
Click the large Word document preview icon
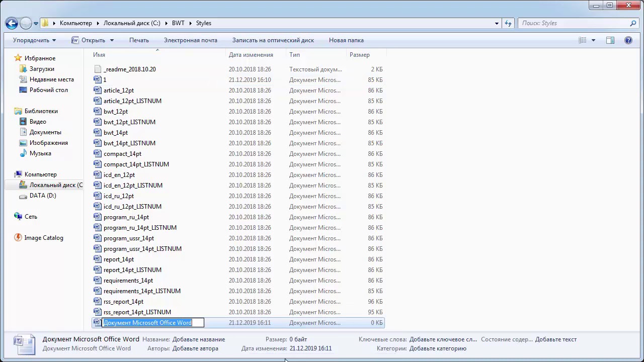[x=24, y=344]
